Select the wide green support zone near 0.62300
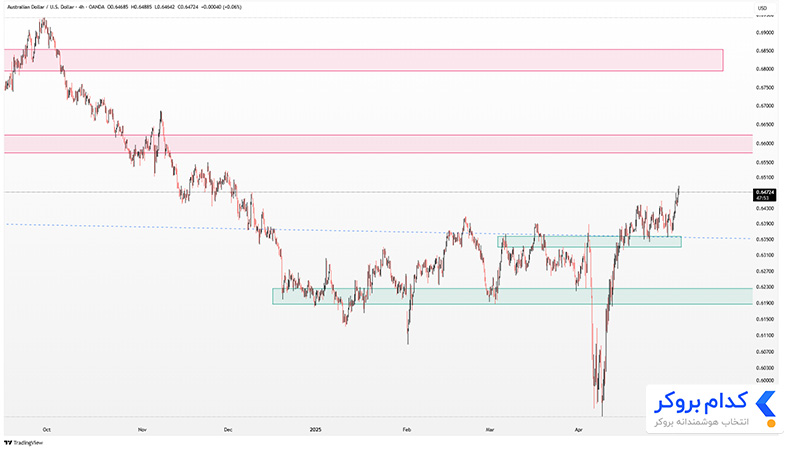This screenshot has height=450, width=800. (x=512, y=296)
